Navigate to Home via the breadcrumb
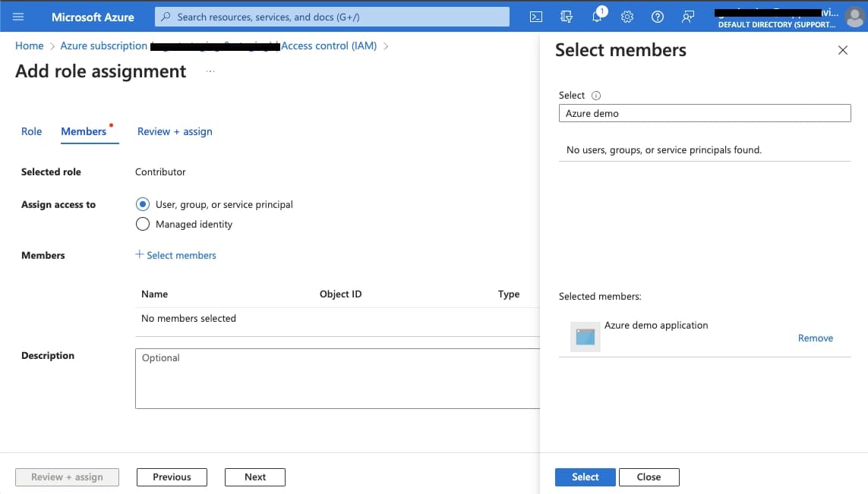 point(29,46)
